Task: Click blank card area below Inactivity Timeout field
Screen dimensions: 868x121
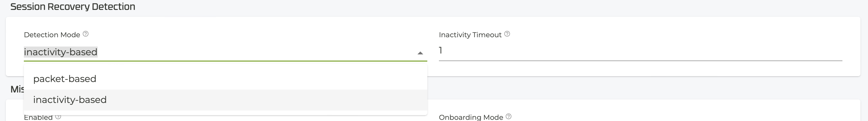Action: click(640, 69)
